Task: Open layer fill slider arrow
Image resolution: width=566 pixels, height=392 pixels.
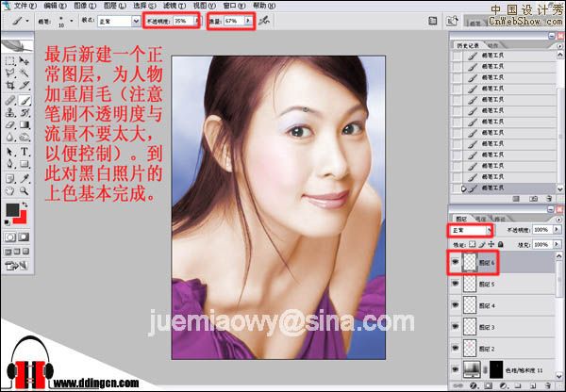Action: tap(557, 244)
